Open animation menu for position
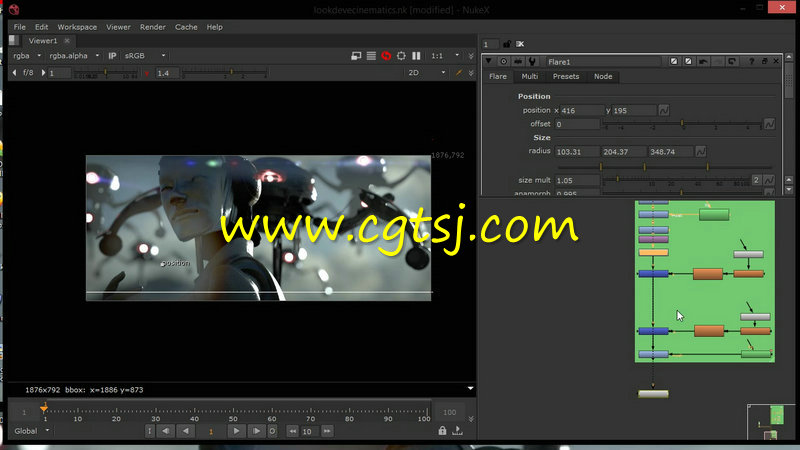Viewport: 800px width, 450px height. coord(664,110)
